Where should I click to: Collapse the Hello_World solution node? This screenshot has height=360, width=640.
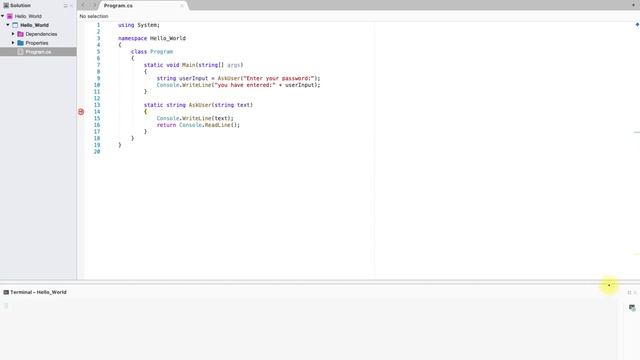point(3,16)
